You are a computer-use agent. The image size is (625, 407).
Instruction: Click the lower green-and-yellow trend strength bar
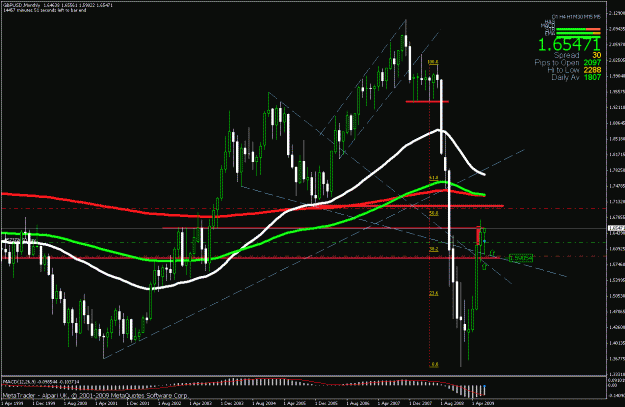tap(578, 34)
